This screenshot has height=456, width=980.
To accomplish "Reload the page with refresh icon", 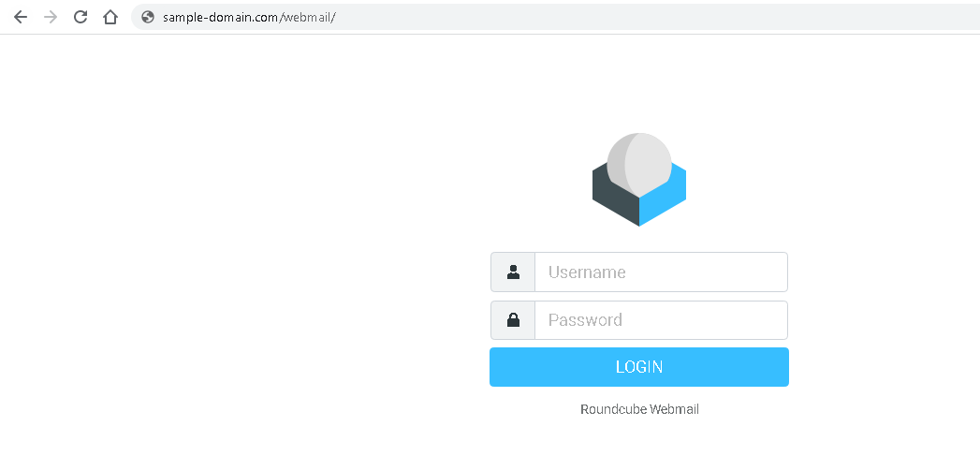I will pyautogui.click(x=80, y=17).
